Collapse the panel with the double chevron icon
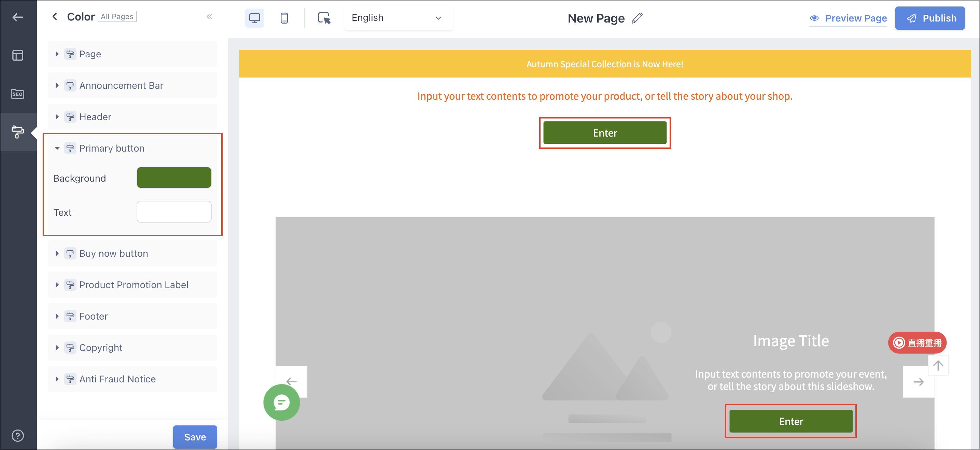The image size is (980, 450). click(x=209, y=16)
